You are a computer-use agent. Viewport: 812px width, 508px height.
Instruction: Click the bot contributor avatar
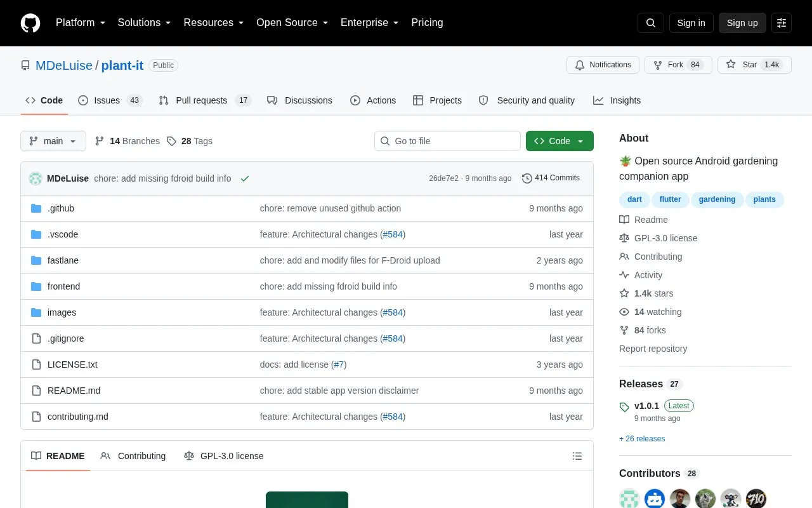click(x=655, y=498)
